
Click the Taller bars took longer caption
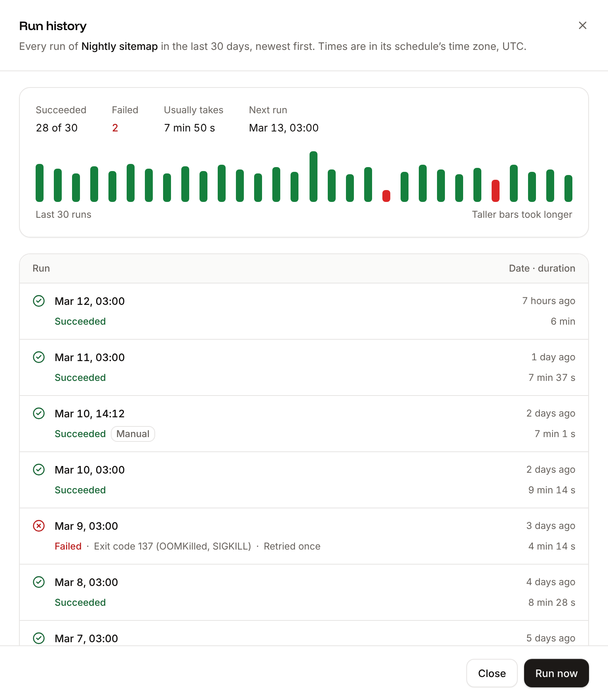click(x=522, y=215)
